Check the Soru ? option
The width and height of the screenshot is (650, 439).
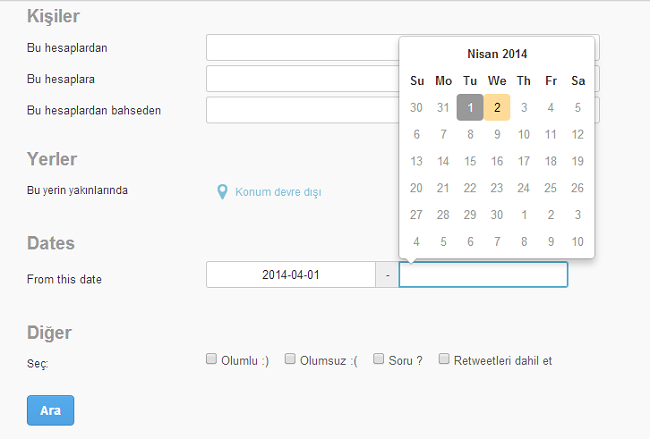380,359
